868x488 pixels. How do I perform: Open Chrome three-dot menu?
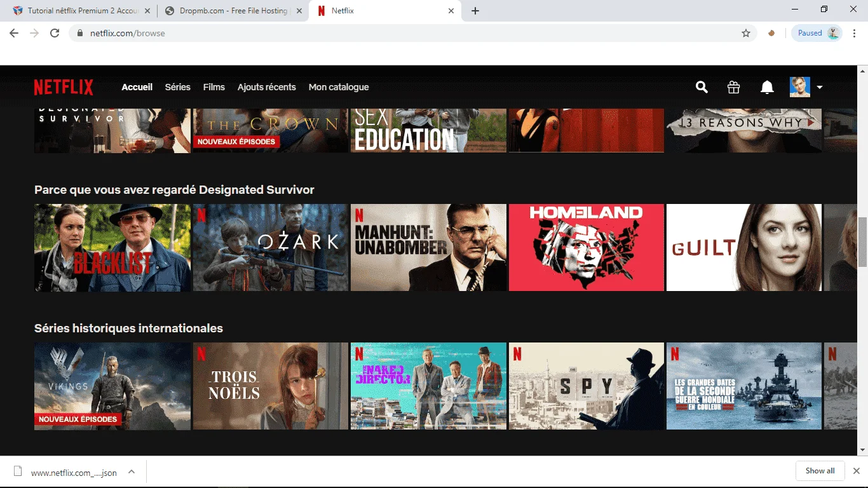pos(854,33)
